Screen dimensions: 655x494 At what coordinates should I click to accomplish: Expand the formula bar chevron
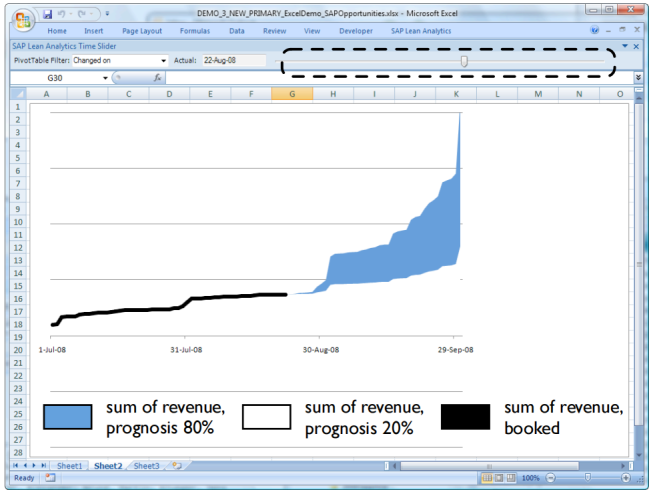click(638, 77)
